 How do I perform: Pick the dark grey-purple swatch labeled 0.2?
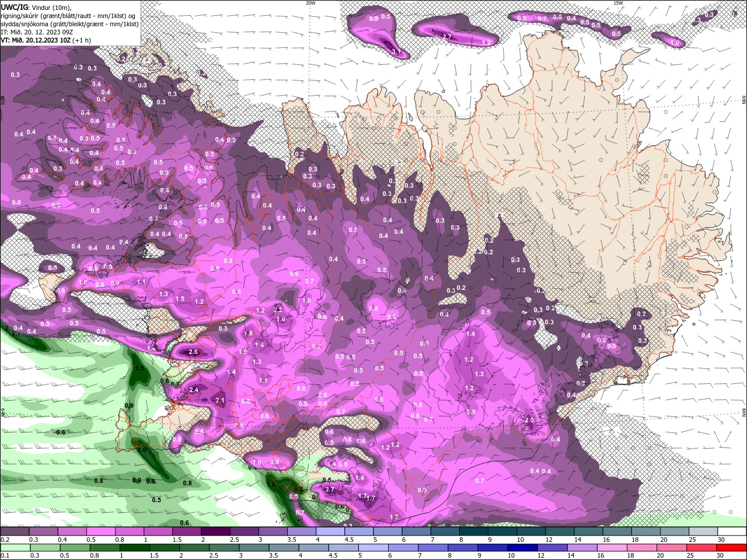[15, 531]
